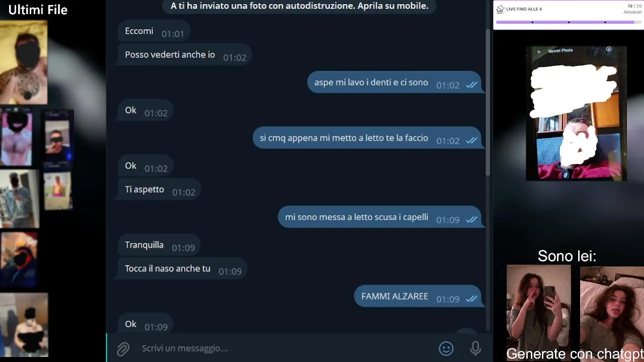Click the 'Scrivi un messaggio...' input field
The image size is (644, 362).
pos(287,348)
